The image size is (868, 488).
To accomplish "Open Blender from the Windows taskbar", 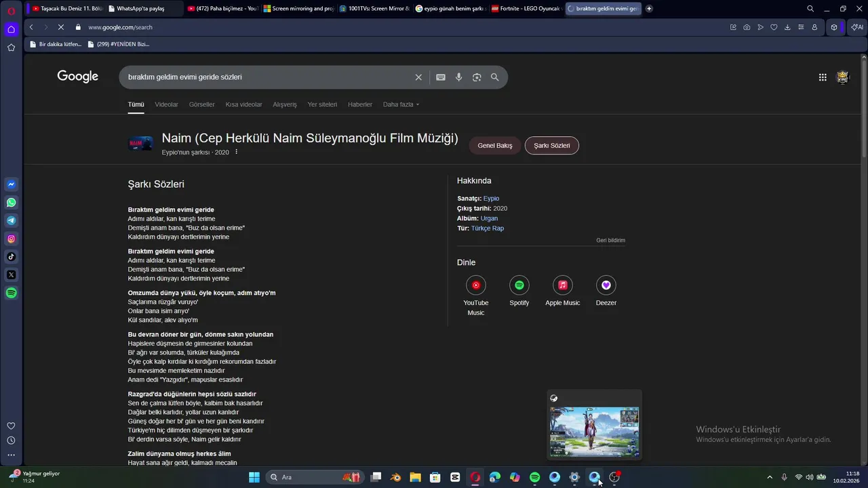I will click(396, 477).
